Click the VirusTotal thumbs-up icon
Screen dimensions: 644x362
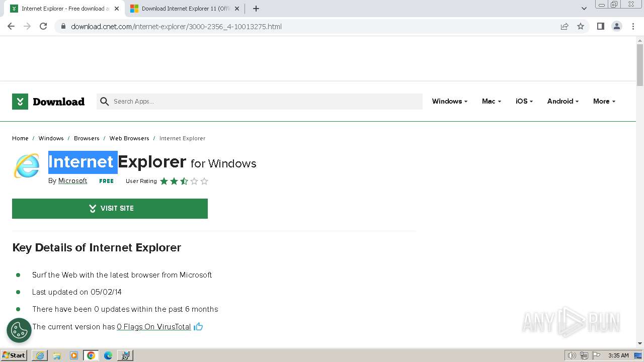pos(198,327)
